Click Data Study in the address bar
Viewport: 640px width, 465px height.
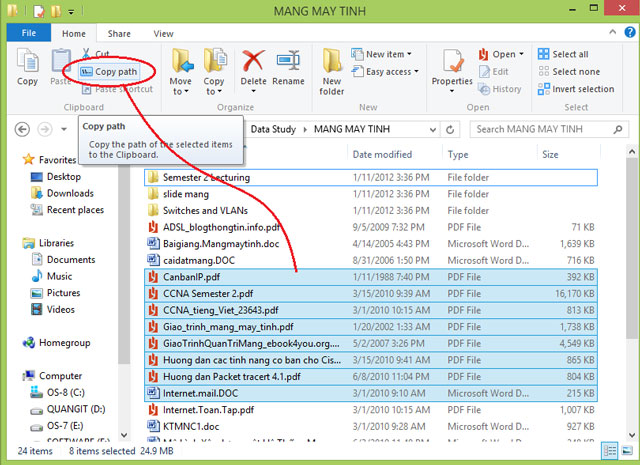tap(273, 129)
